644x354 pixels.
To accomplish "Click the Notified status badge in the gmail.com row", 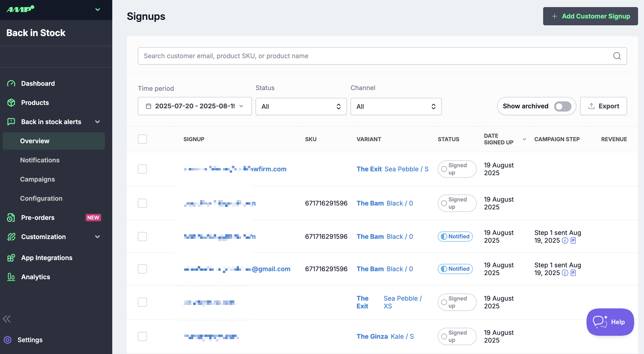I will click(x=455, y=269).
